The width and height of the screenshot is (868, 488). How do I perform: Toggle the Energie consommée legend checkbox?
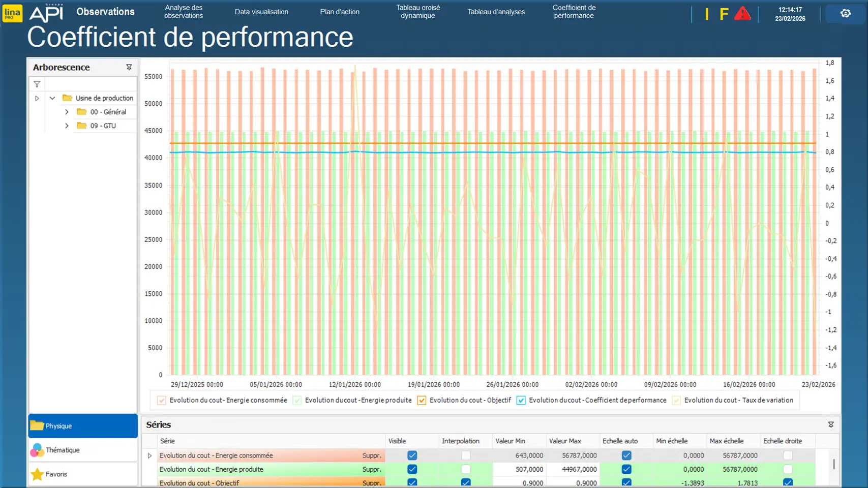[x=162, y=401]
